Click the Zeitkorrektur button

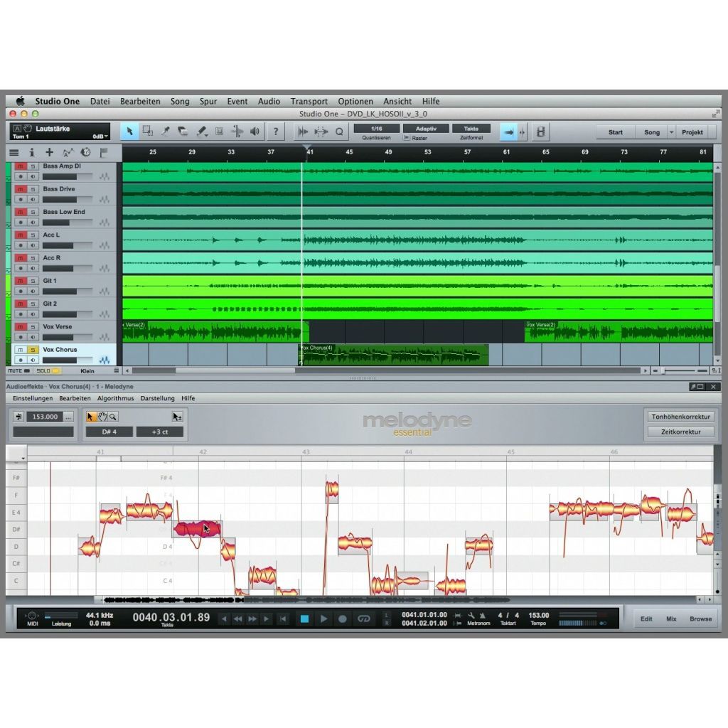[x=680, y=432]
